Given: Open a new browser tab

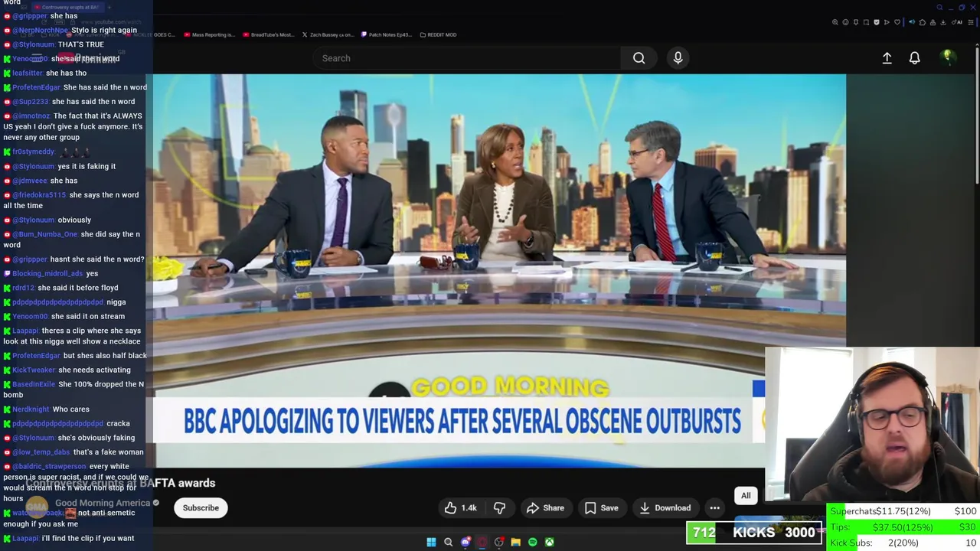Looking at the screenshot, I should [109, 7].
